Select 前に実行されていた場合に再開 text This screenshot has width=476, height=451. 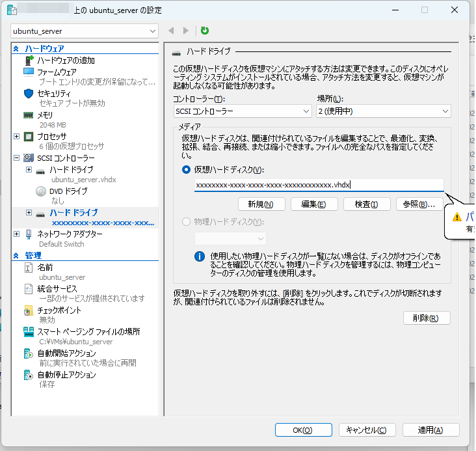88,363
